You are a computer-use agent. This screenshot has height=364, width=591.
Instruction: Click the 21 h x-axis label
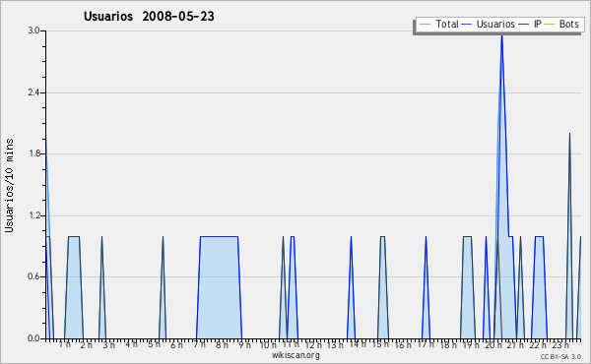point(515,345)
